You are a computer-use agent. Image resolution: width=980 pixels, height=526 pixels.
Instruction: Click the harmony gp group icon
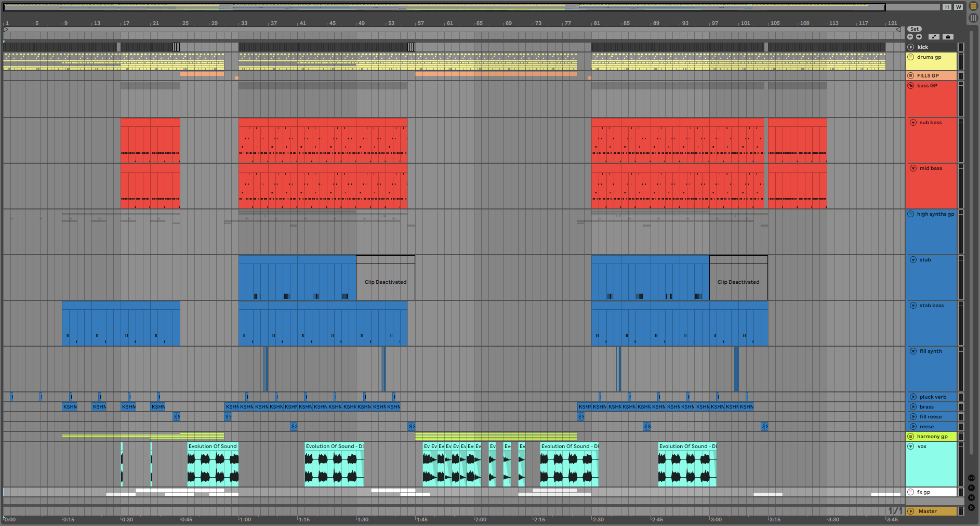click(x=911, y=436)
